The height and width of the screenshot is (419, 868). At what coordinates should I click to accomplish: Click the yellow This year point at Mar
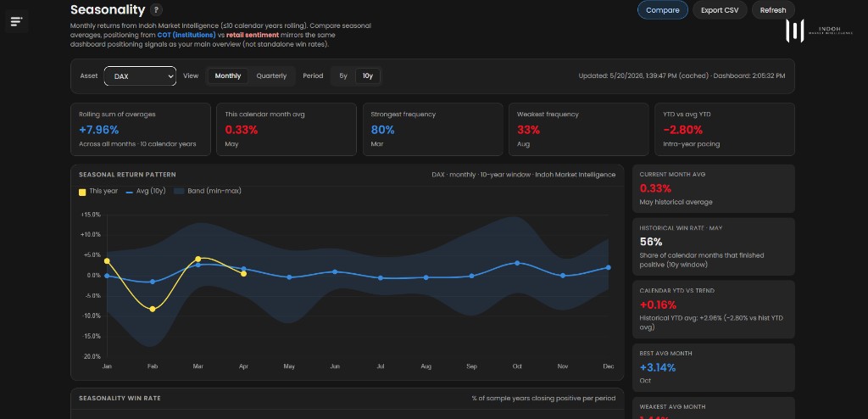coord(198,259)
